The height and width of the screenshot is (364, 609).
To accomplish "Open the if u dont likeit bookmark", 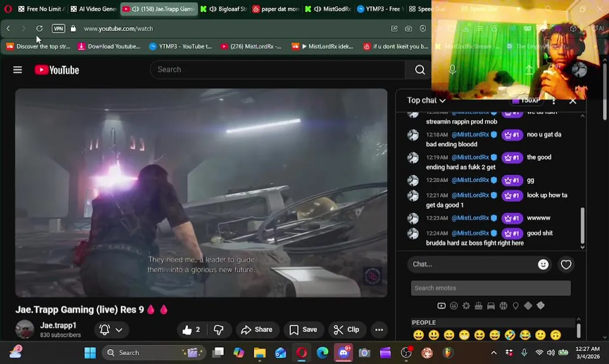I will pos(396,47).
